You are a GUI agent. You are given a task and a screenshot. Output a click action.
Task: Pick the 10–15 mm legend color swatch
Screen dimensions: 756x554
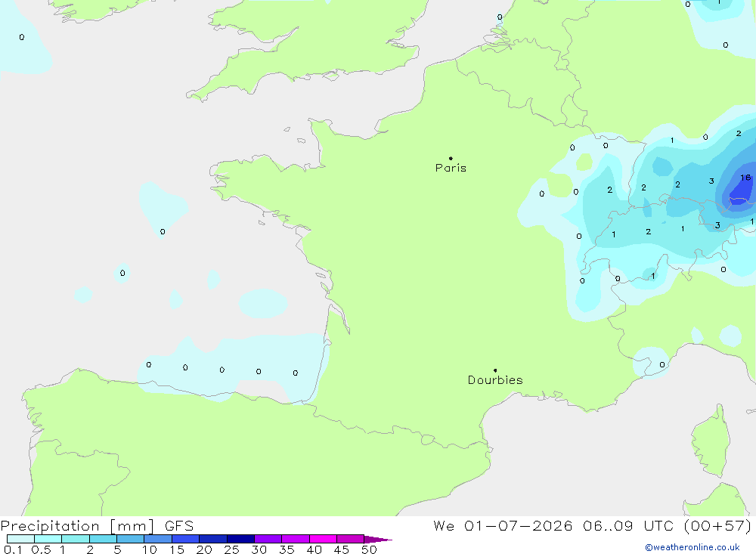(x=158, y=539)
